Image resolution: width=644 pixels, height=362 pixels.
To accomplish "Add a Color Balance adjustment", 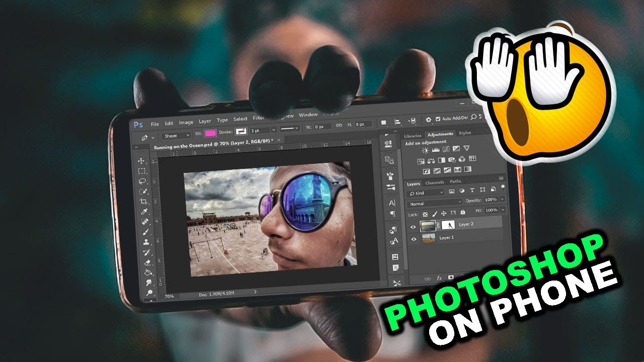I will (431, 161).
